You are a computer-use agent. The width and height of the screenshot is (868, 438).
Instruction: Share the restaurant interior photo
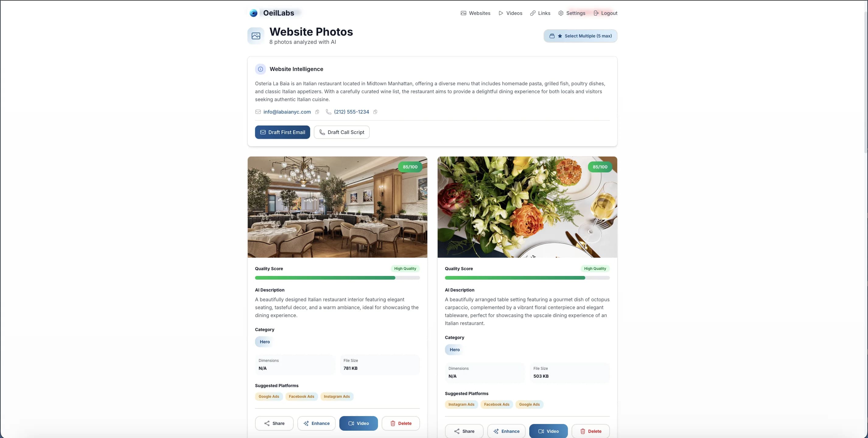coord(274,423)
